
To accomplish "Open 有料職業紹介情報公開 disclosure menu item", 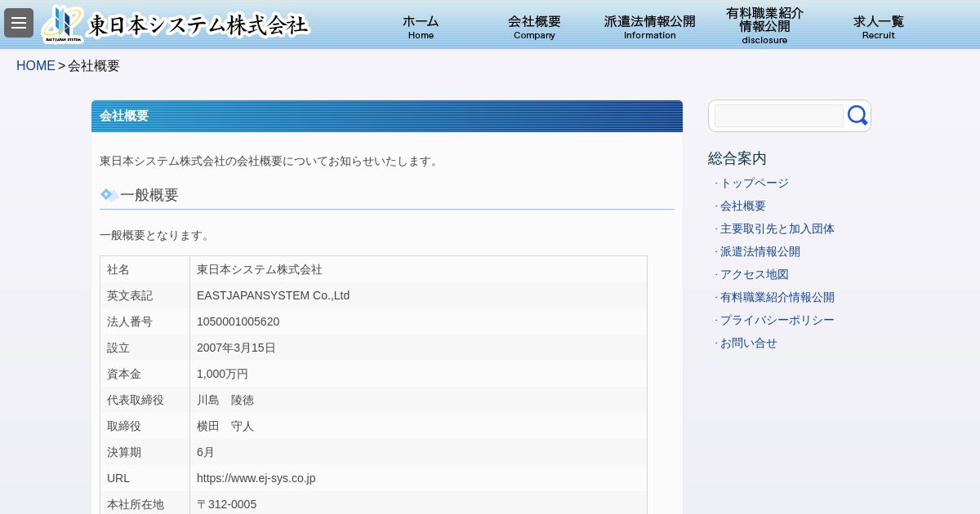I will tap(764, 25).
